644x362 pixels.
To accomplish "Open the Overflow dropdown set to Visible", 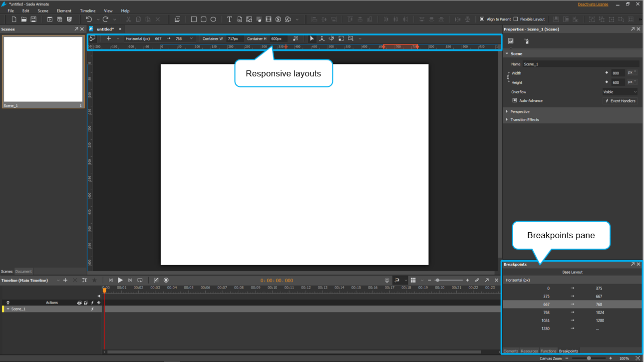I will [x=620, y=92].
